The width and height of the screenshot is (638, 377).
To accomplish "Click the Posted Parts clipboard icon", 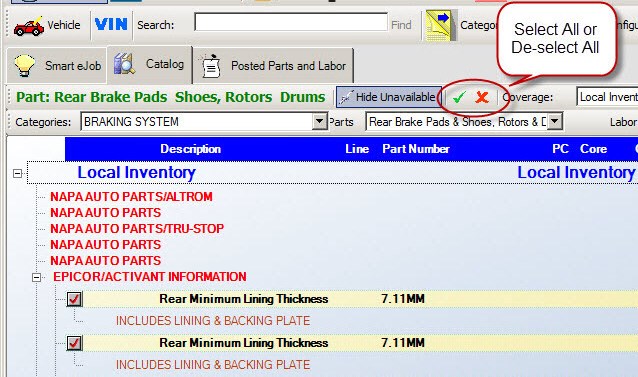I will 210,66.
